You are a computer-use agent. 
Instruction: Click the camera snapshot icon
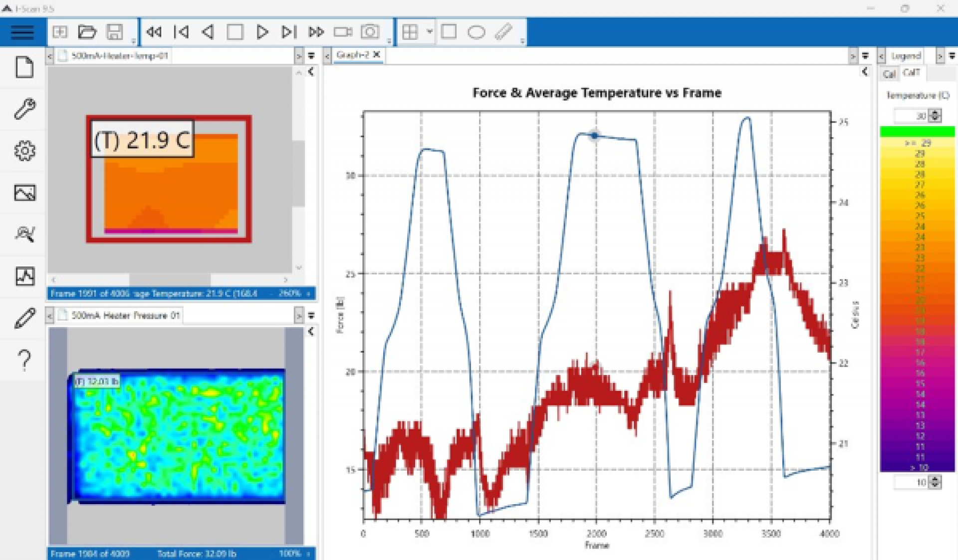370,32
